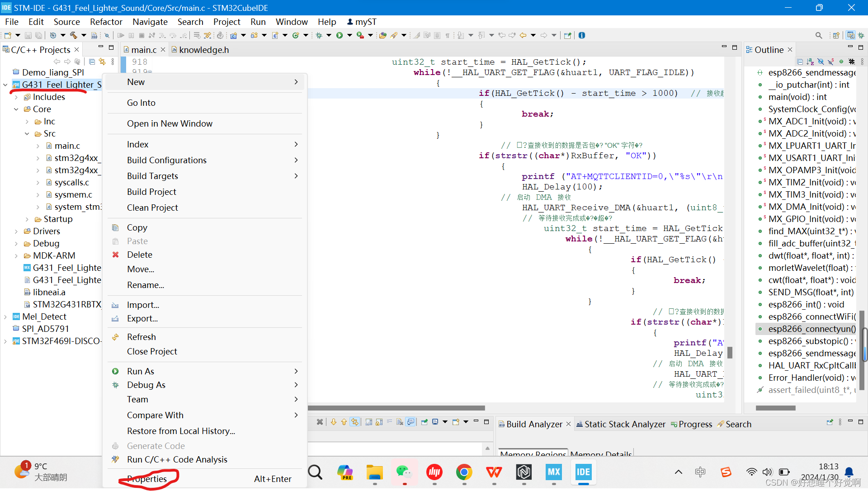The width and height of the screenshot is (868, 491).
Task: Expand the Mel_Detect project node
Action: [5, 317]
